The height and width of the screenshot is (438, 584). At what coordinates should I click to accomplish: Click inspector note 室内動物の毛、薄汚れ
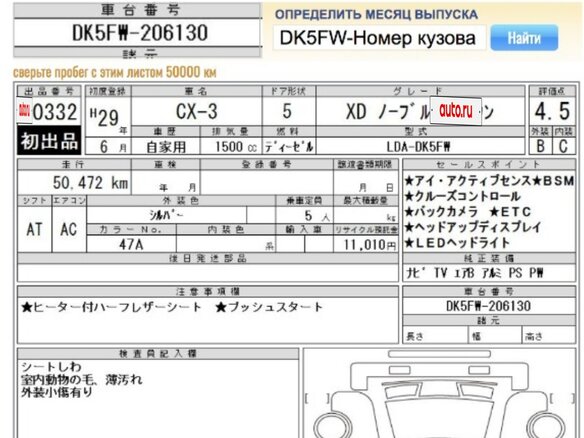tap(82, 380)
